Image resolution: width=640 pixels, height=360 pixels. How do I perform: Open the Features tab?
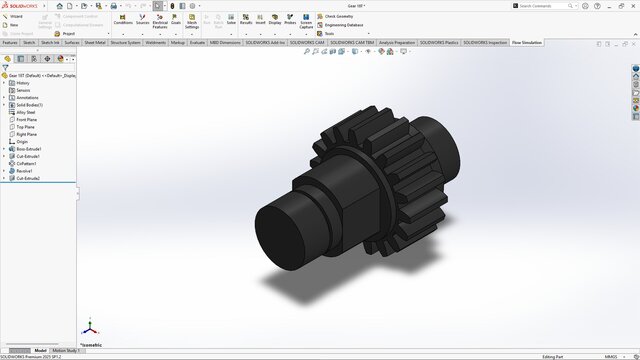tap(10, 42)
